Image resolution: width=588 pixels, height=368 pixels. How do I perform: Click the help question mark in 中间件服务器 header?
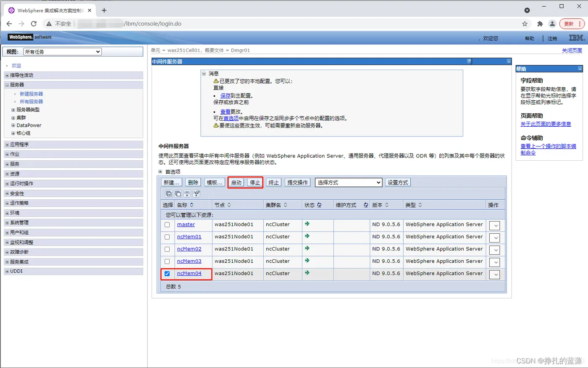[x=469, y=61]
